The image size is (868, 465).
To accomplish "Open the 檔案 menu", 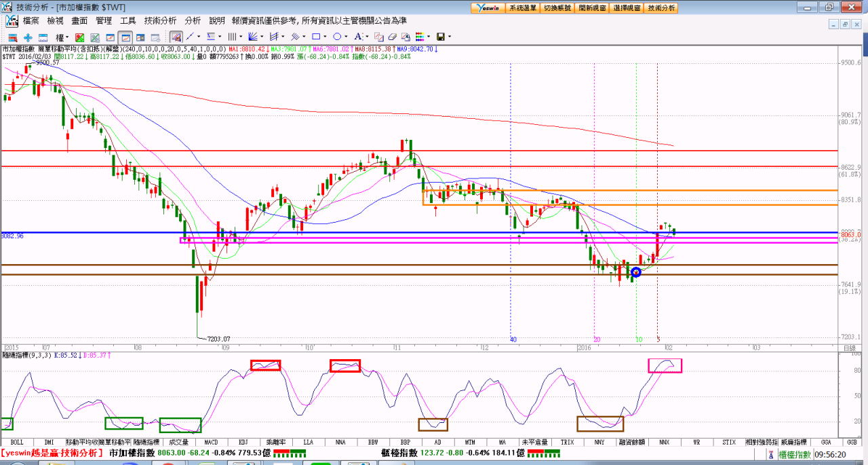I will [31, 21].
